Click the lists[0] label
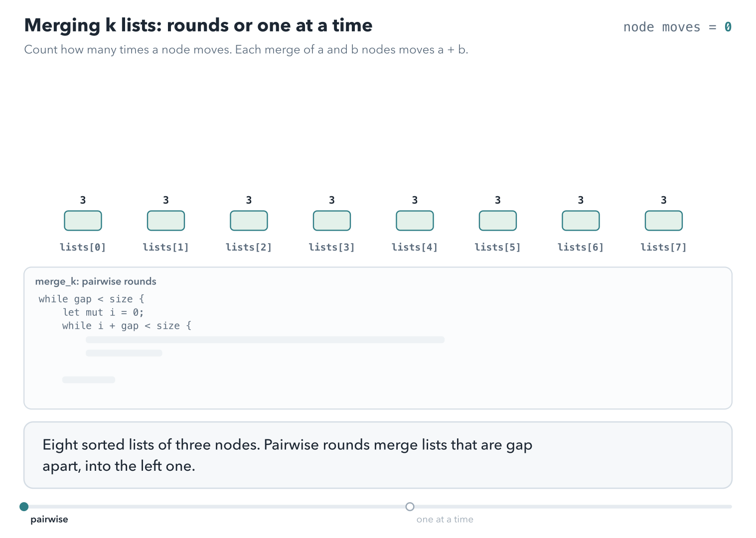Image resolution: width=756 pixels, height=538 pixels. point(83,247)
